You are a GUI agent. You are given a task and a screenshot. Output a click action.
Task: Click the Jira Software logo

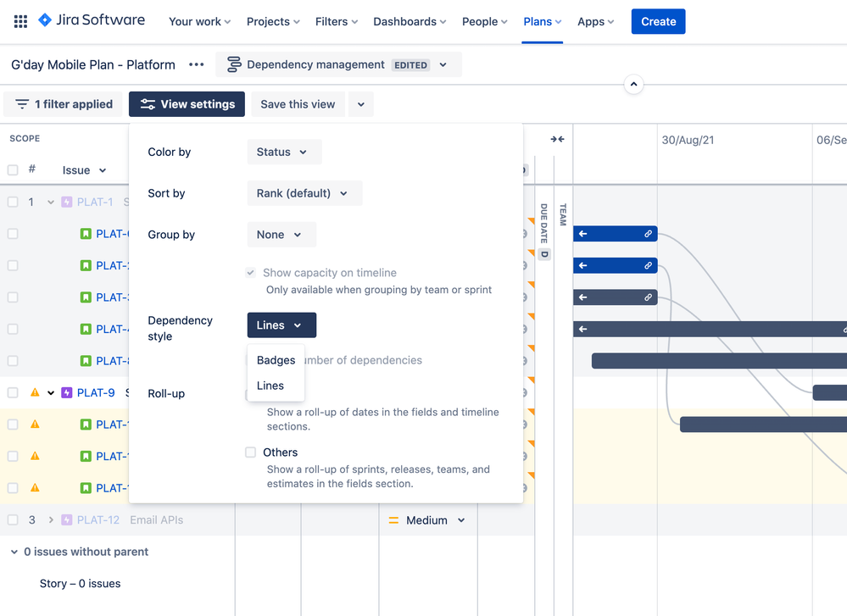tap(92, 20)
